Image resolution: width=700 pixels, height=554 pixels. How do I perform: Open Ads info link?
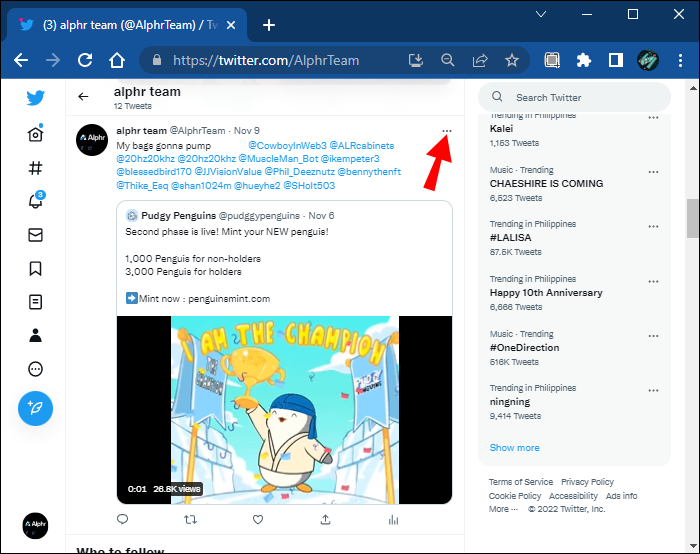621,496
